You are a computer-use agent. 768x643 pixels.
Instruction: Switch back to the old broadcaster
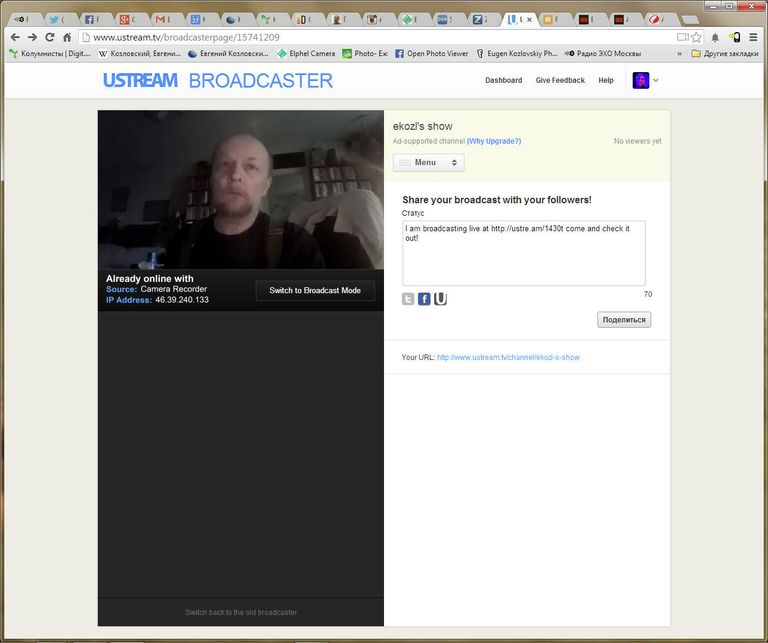pyautogui.click(x=241, y=613)
